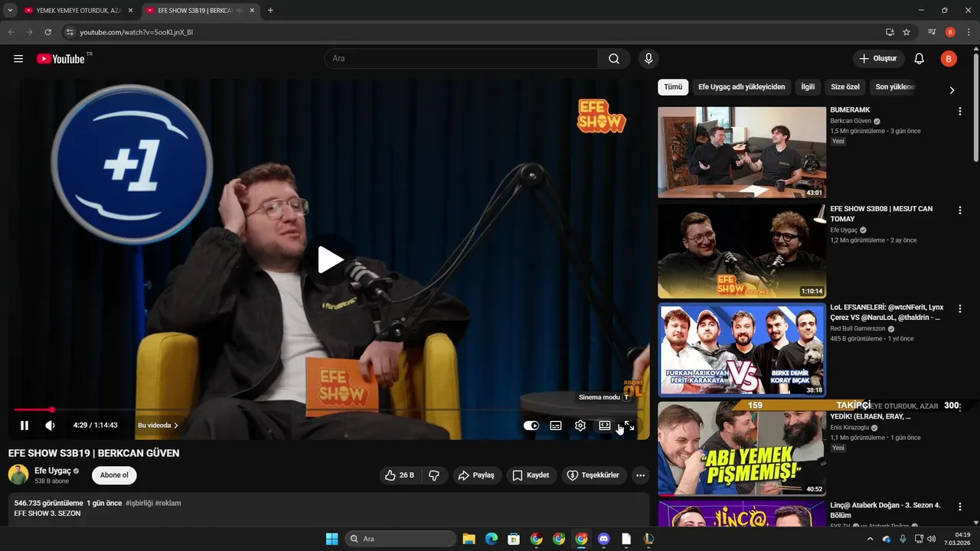
Task: Open options for LoL EFSANELERİ video
Action: pos(960,309)
